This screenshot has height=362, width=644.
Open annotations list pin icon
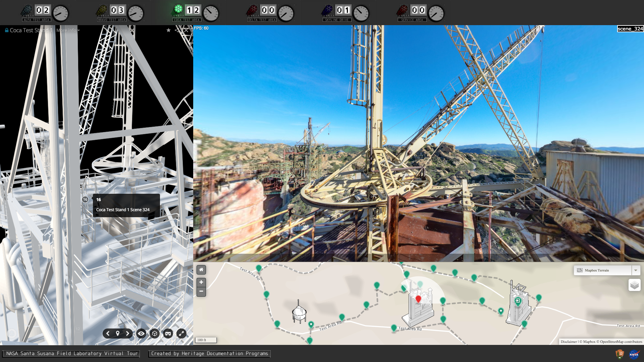pyautogui.click(x=118, y=334)
